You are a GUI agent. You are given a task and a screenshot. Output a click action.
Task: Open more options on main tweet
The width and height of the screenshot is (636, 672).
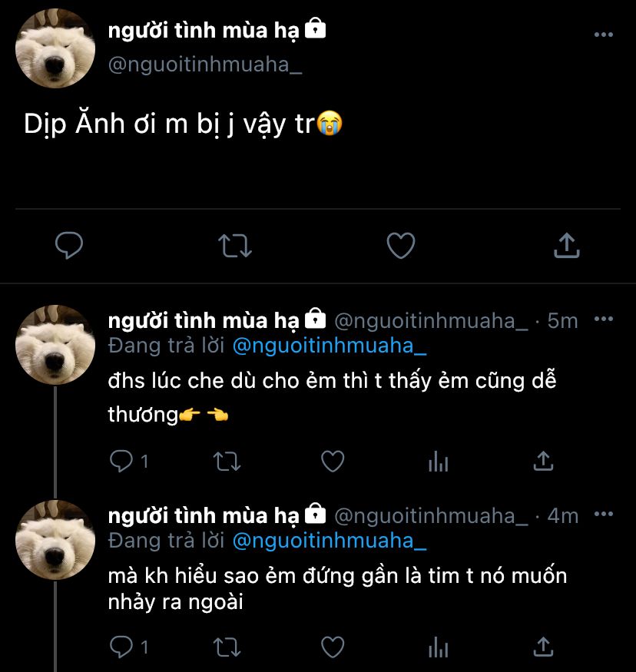click(604, 35)
